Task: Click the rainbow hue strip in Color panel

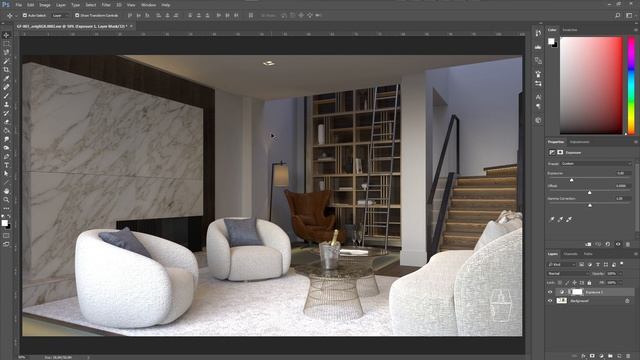Action: (x=631, y=85)
